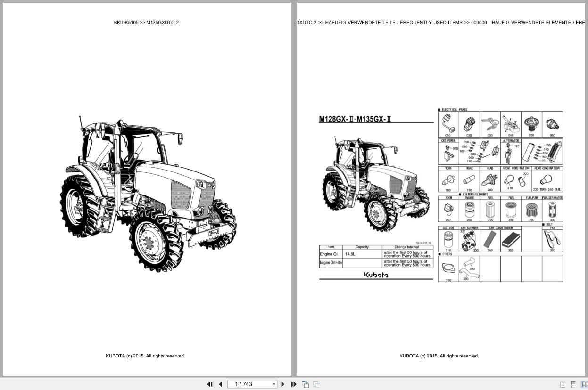Click the BKIDK5105 >> M135GXDTC-2 header
This screenshot has width=588, height=390.
146,22
